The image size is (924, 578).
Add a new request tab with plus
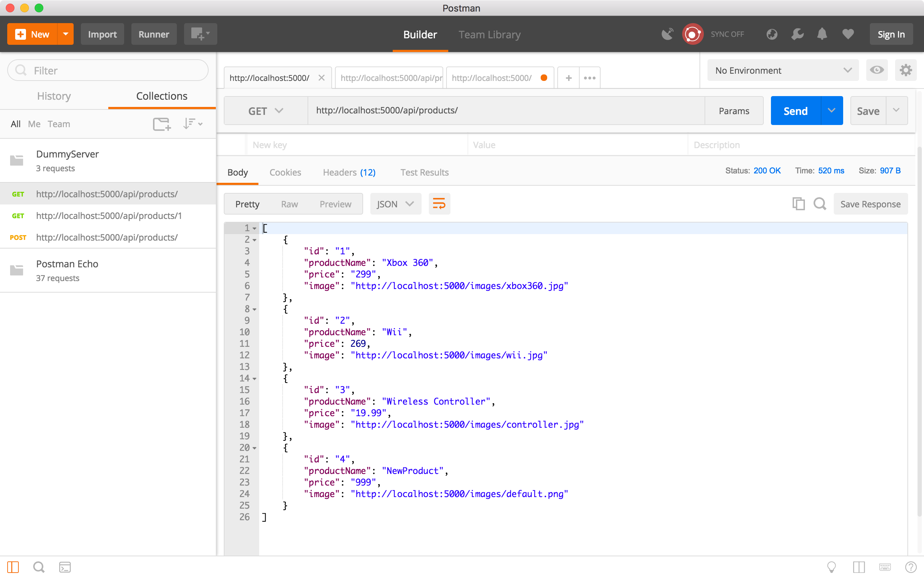568,78
